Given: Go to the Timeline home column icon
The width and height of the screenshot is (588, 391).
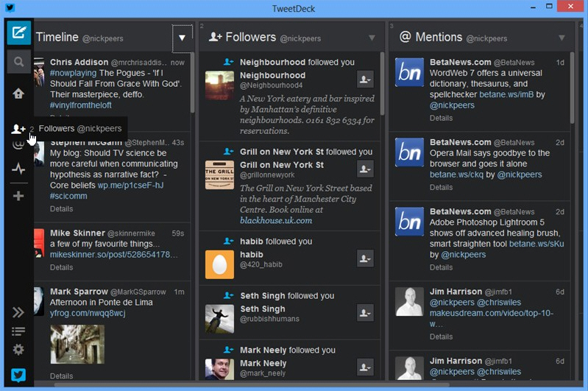Looking at the screenshot, I should click(x=18, y=93).
